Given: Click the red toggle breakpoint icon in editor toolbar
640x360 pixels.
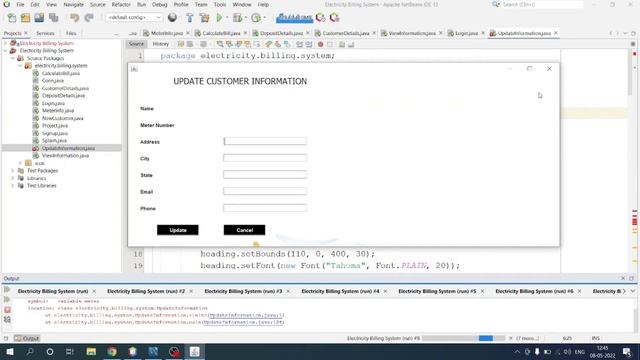Looking at the screenshot, I should click(320, 44).
